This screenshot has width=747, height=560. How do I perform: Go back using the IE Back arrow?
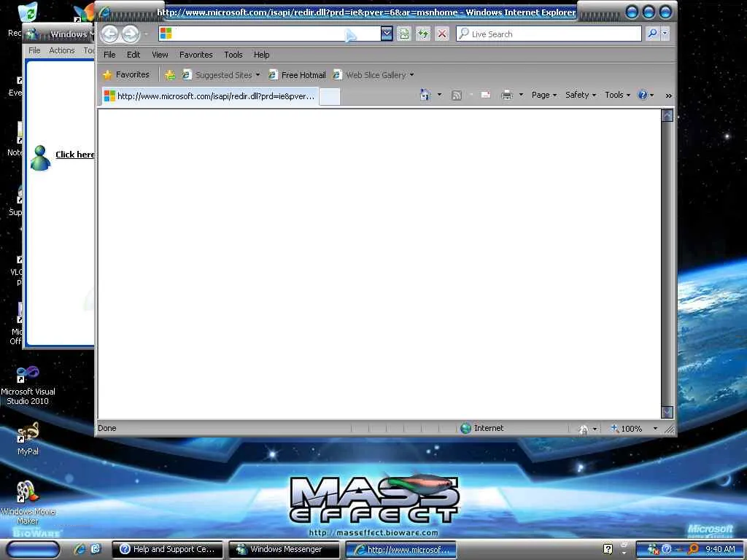coord(109,34)
